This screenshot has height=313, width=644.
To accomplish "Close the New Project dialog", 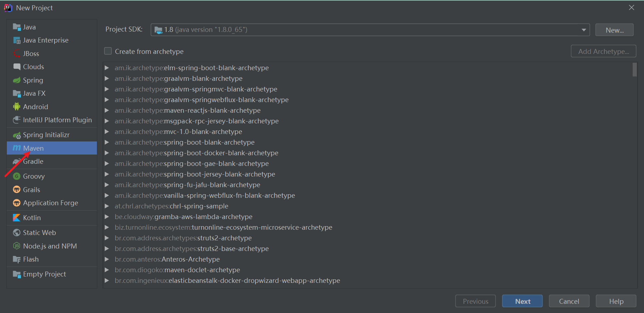I will 631,7.
